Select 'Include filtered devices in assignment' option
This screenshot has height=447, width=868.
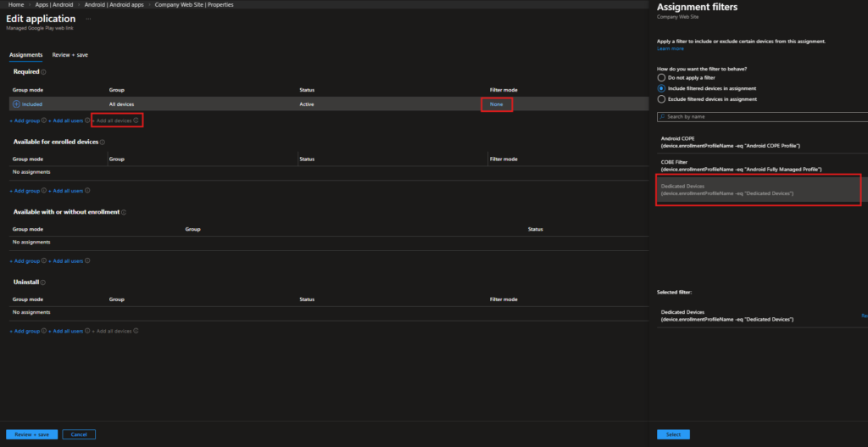[x=662, y=88]
